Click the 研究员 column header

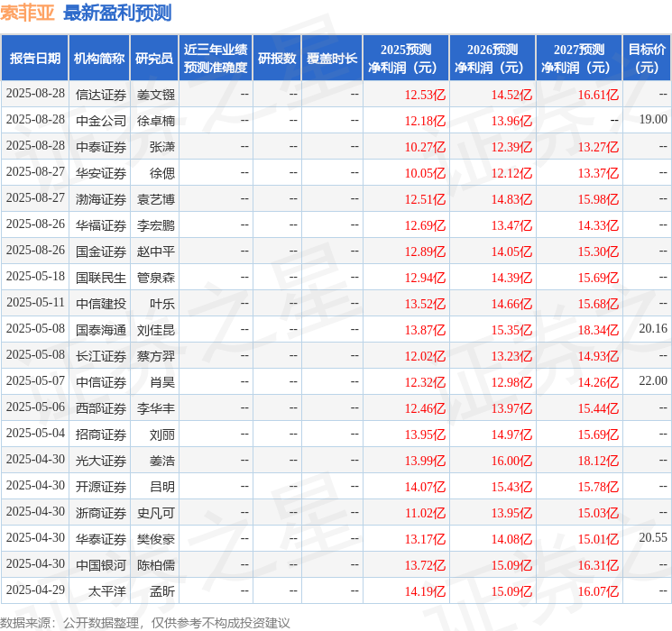tap(154, 59)
